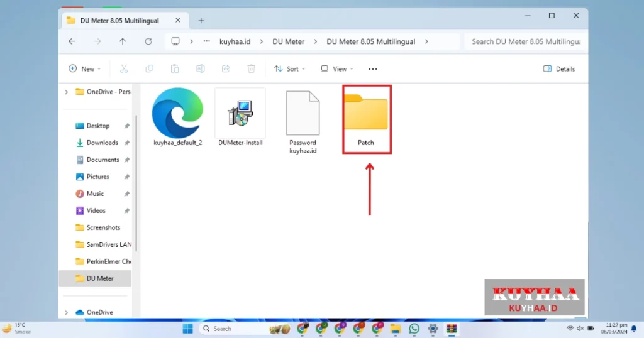The image size is (644, 338).
Task: Click the Delete trash icon
Action: click(252, 69)
